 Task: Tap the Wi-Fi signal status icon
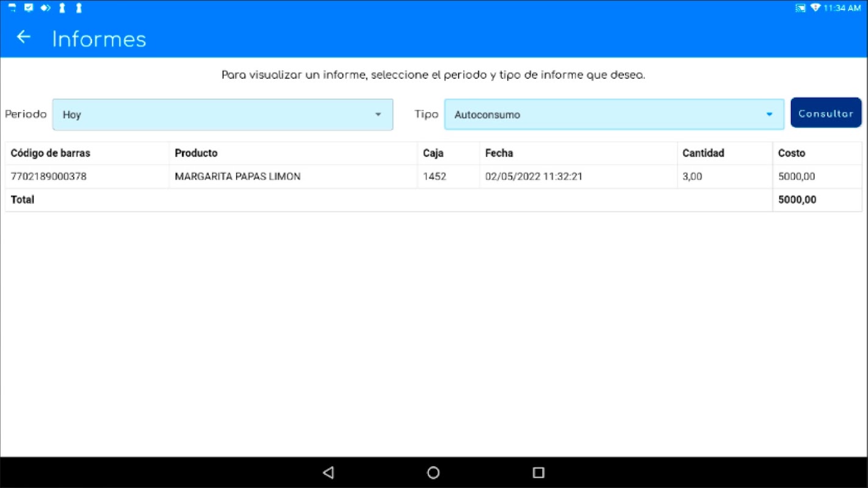coord(815,8)
